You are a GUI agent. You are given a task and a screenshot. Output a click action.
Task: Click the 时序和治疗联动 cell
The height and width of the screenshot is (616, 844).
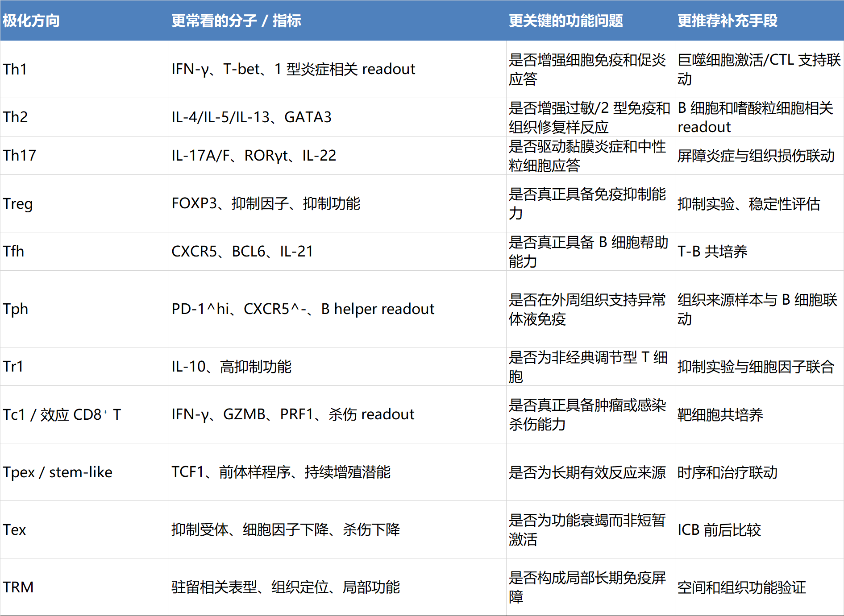click(727, 472)
